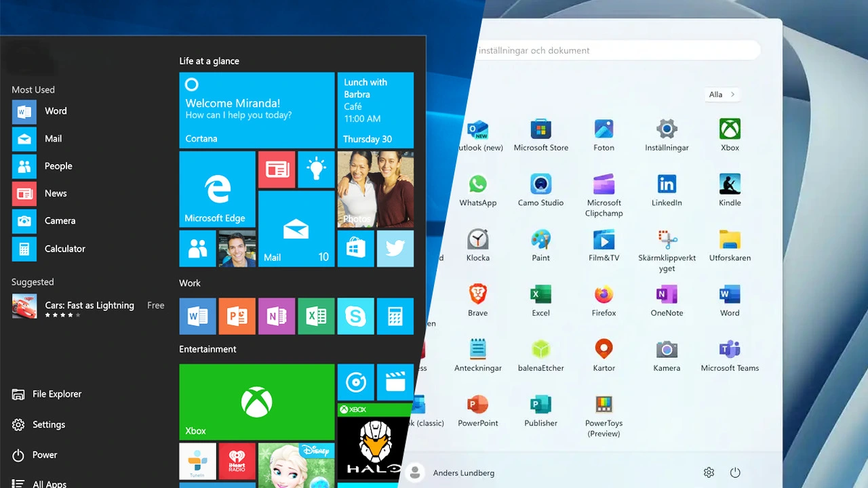Open Cars: Fast as Lightning suggestion

point(88,306)
